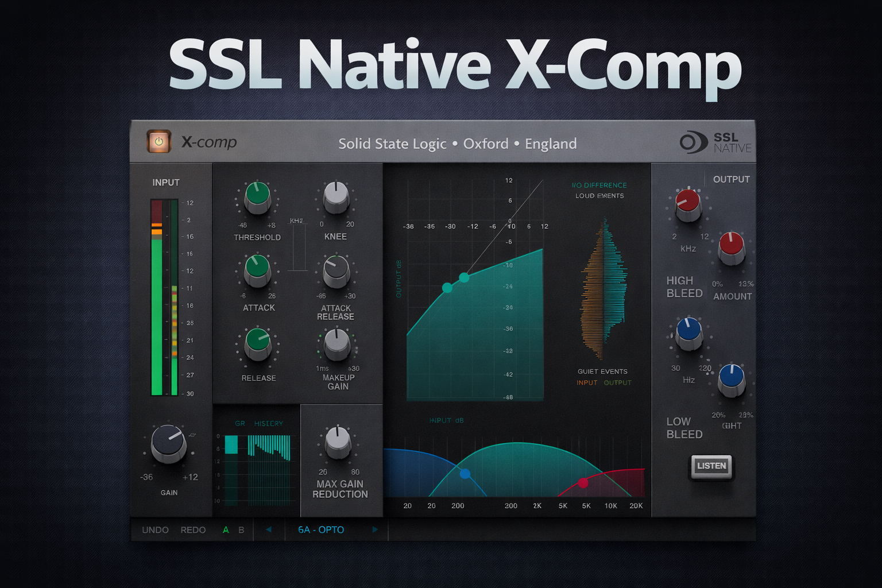882x588 pixels.
Task: Click the red high-band crossover node
Action: (583, 483)
